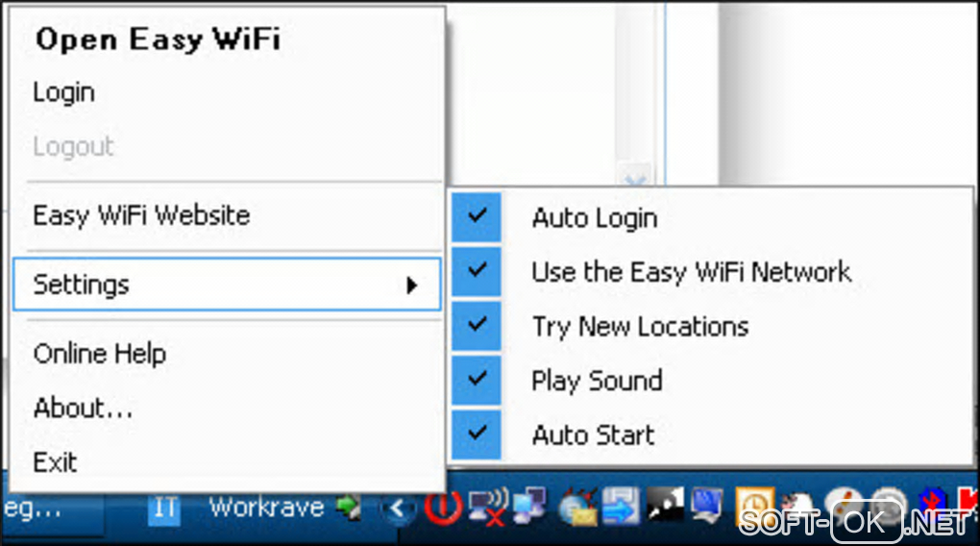Viewport: 980px width, 546px height.
Task: Click the green arrows icon beside Workrave
Action: pyautogui.click(x=349, y=508)
